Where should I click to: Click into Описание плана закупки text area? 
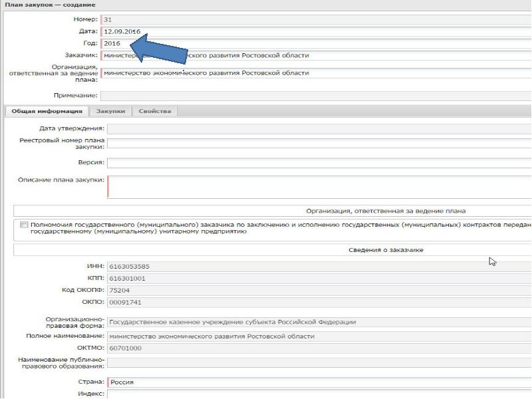pos(320,187)
